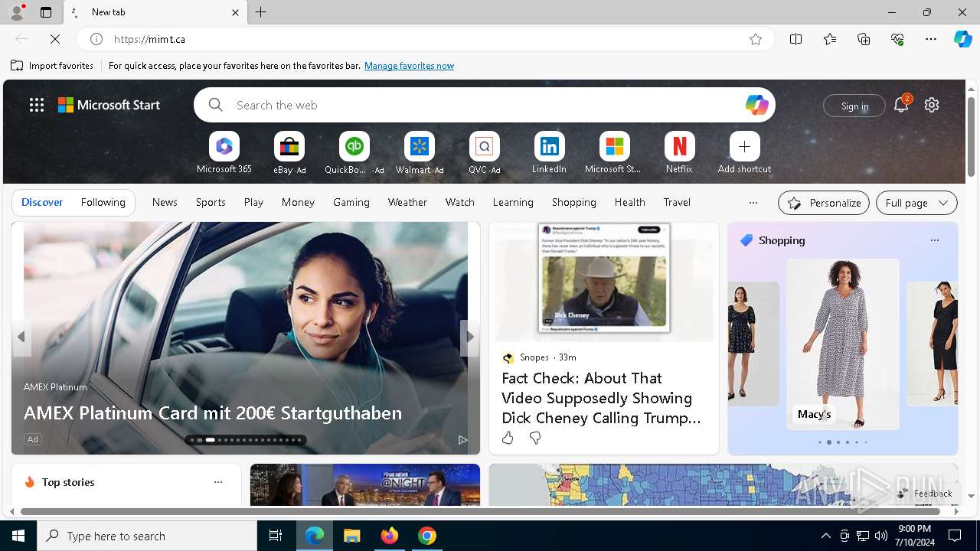Image resolution: width=980 pixels, height=551 pixels.
Task: Open the notifications bell
Action: [901, 105]
